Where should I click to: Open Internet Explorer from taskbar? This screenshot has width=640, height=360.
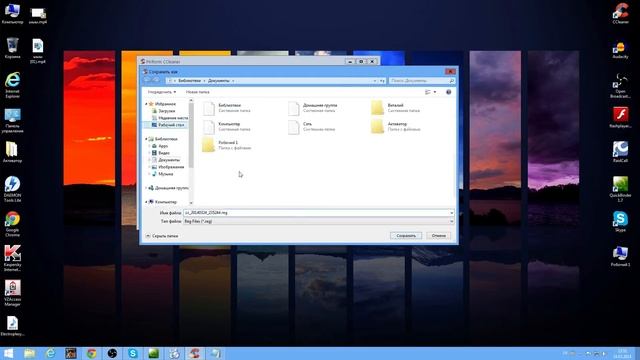pos(50,353)
